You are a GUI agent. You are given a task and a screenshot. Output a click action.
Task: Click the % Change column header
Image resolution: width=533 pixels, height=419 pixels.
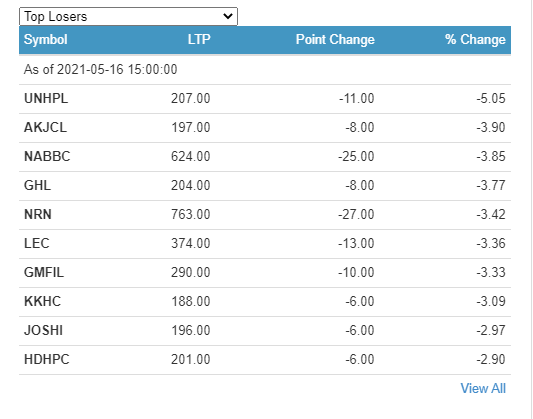coord(475,39)
